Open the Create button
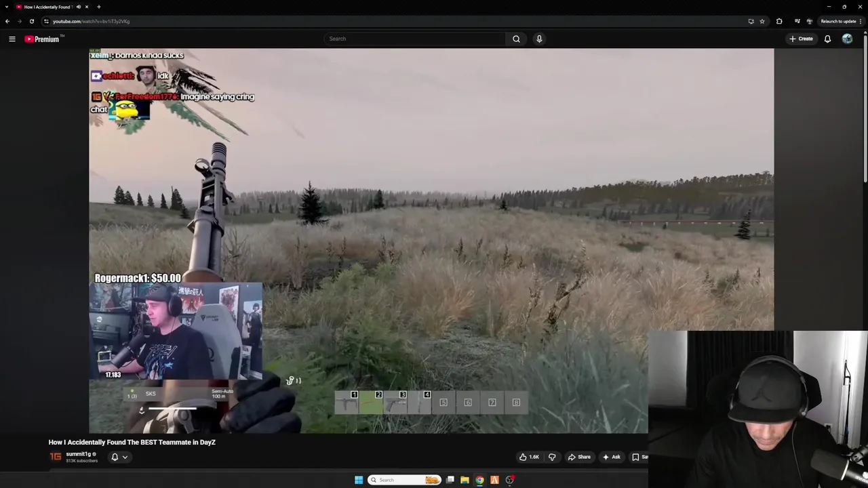 pos(801,39)
